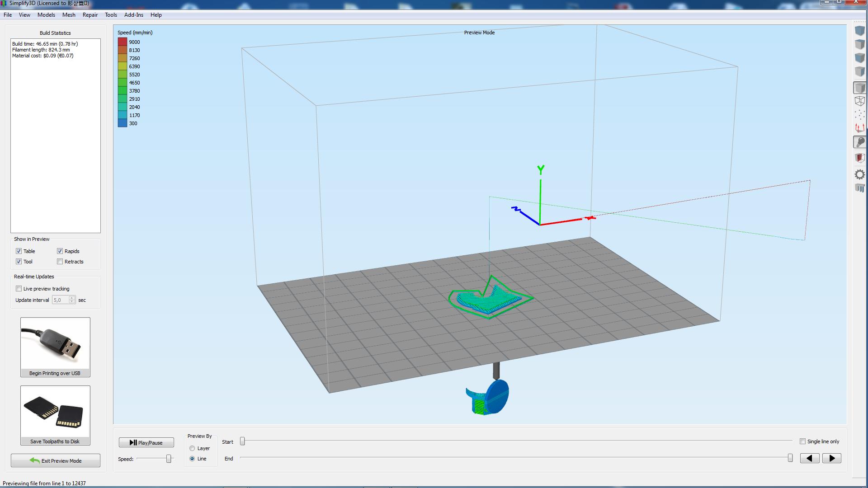This screenshot has height=488, width=868.
Task: Enable the Retracts checkbox
Action: click(60, 262)
